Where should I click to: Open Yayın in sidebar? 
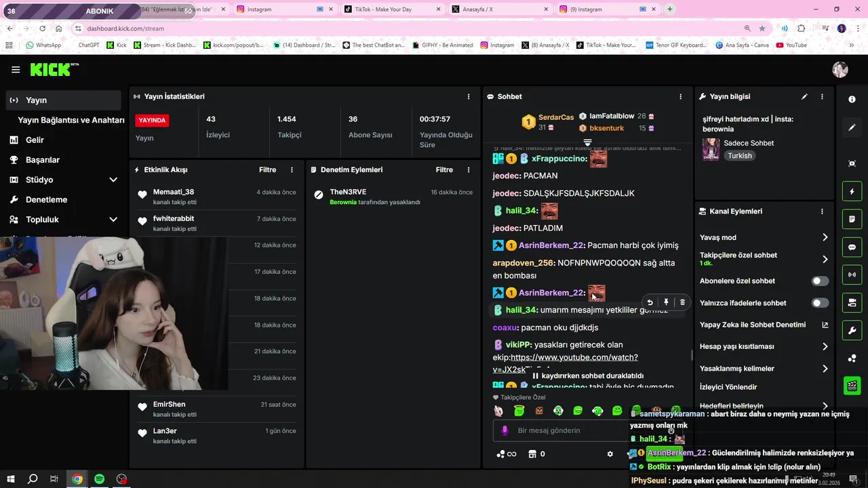point(63,100)
